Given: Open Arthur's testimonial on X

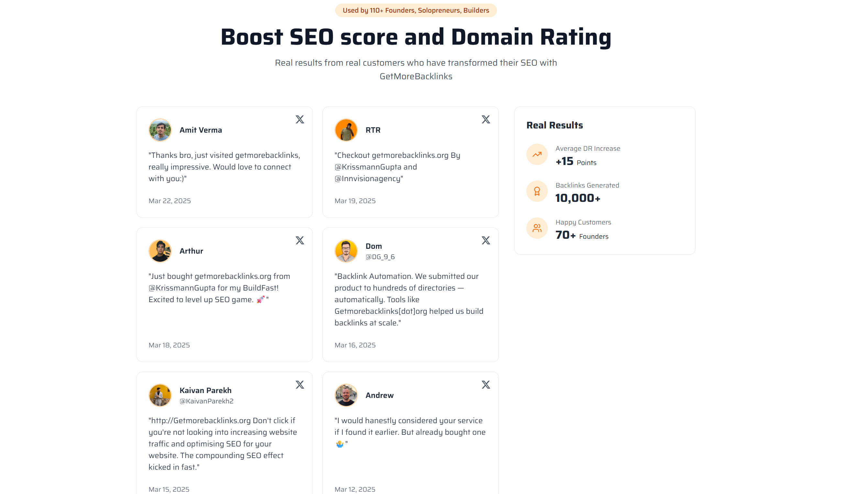Looking at the screenshot, I should [x=300, y=241].
